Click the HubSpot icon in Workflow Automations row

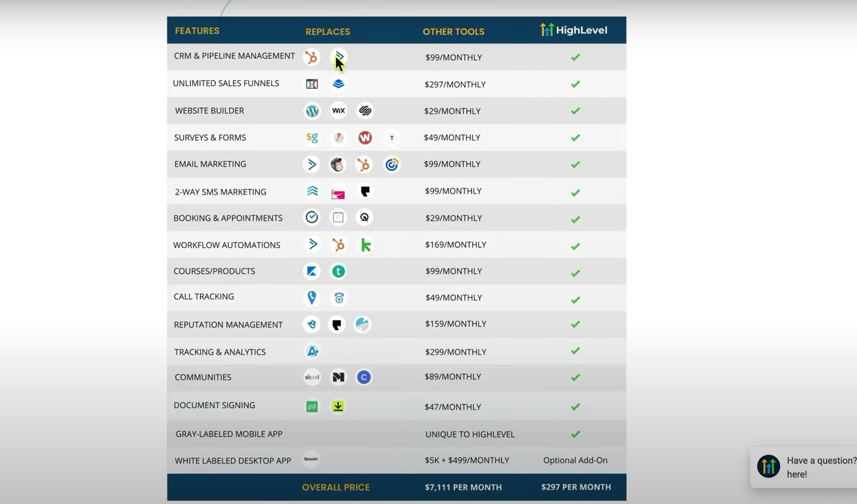tap(338, 245)
